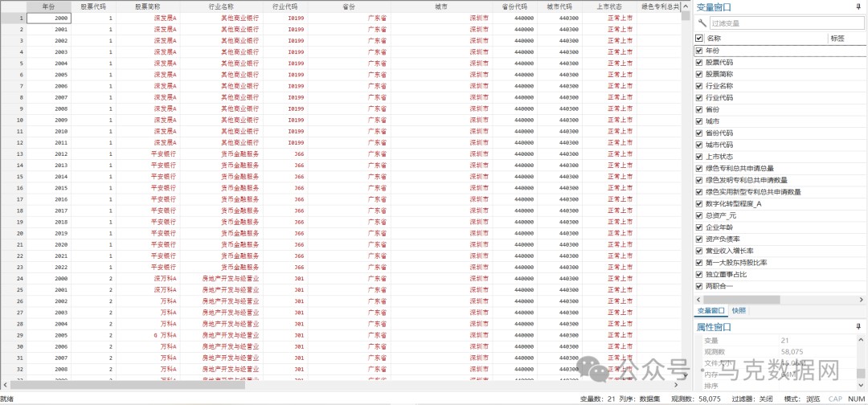
Task: Select the 省份代码 column header in grid
Action: click(x=515, y=7)
